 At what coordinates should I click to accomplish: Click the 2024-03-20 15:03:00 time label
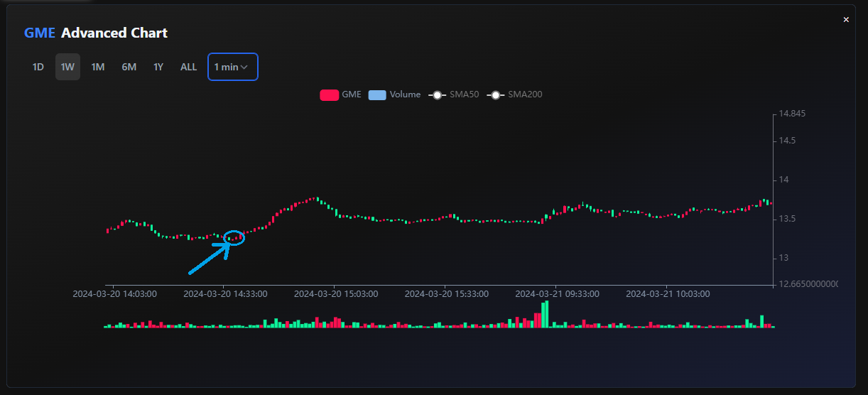click(x=336, y=293)
